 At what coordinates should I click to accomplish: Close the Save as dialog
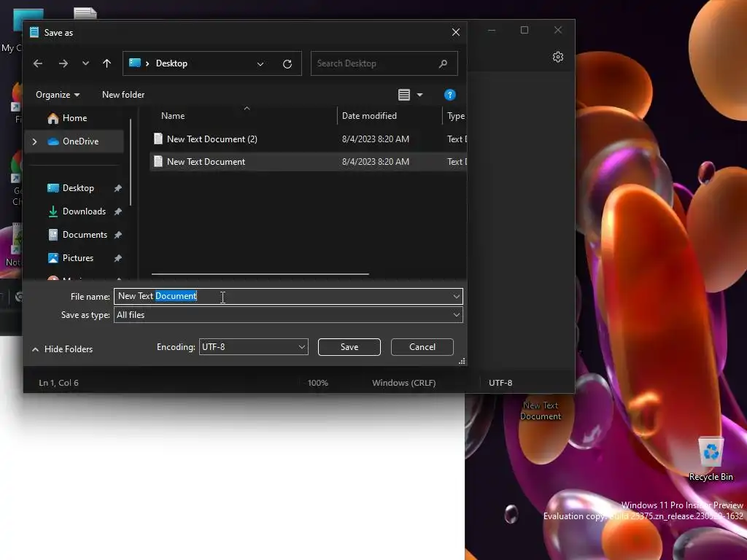[x=455, y=32]
